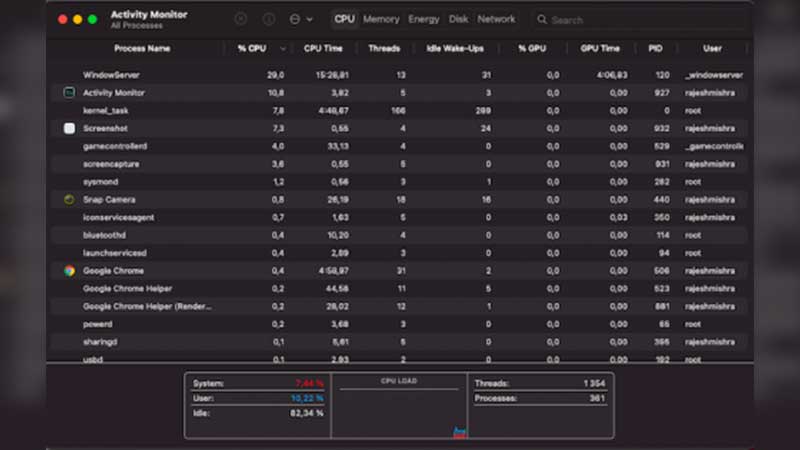Click the Threads total value 1 354
The width and height of the screenshot is (800, 450).
[x=594, y=383]
